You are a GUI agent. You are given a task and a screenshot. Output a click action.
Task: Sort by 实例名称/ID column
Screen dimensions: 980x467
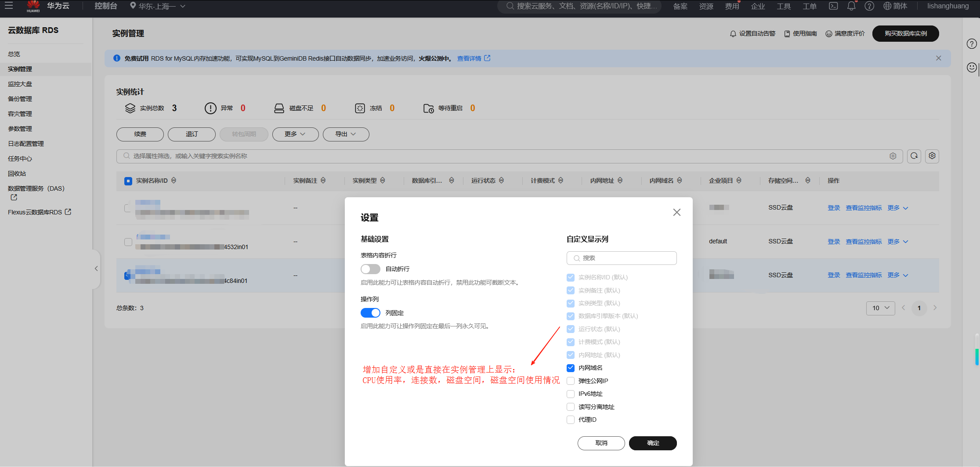coord(174,181)
